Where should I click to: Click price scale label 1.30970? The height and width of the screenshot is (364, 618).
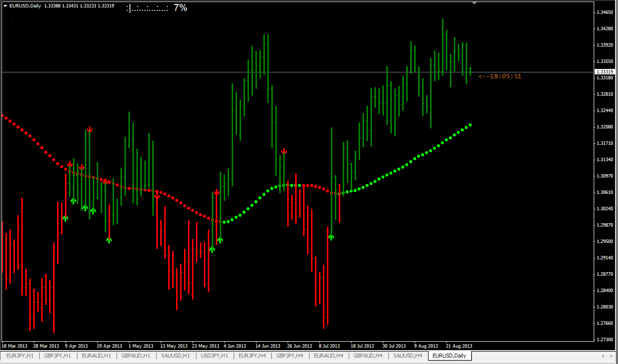pos(605,176)
